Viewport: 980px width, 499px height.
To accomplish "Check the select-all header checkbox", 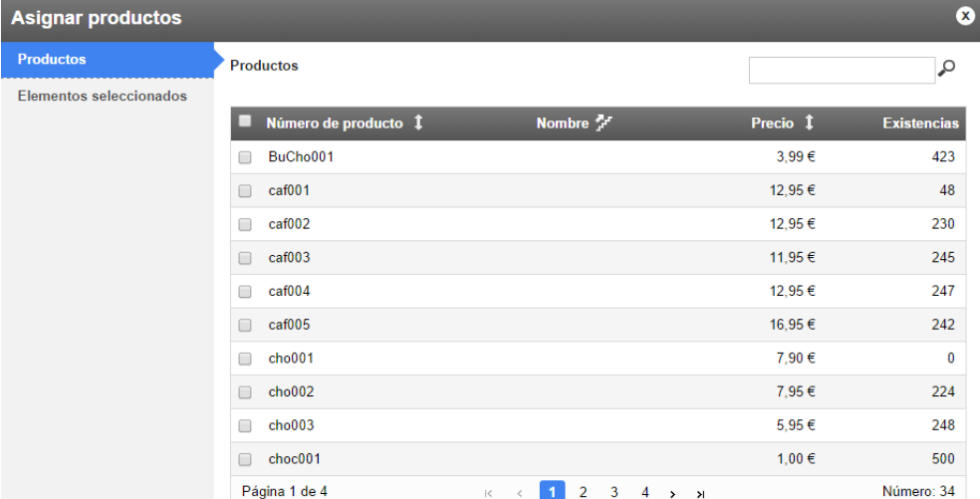I will click(245, 123).
